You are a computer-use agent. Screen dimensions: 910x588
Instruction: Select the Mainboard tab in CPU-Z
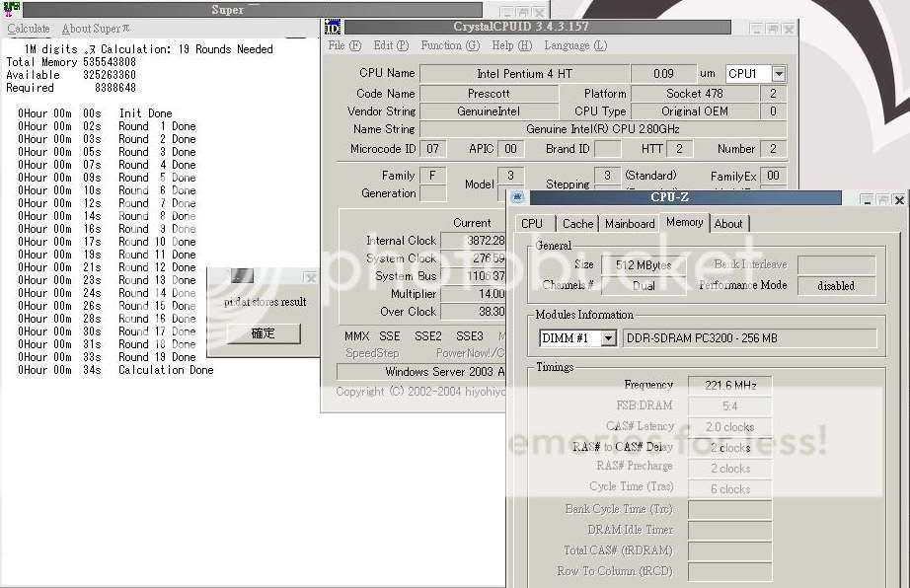[x=630, y=224]
